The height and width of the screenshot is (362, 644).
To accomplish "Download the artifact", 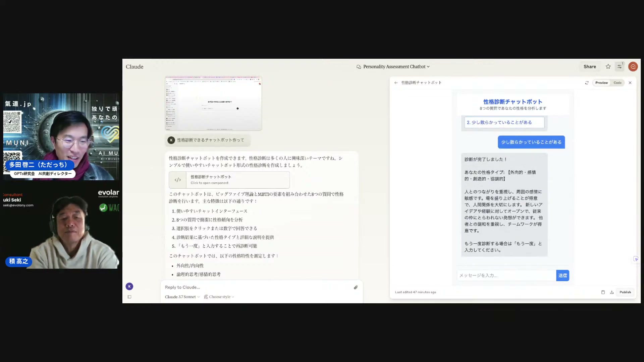I will [x=612, y=292].
